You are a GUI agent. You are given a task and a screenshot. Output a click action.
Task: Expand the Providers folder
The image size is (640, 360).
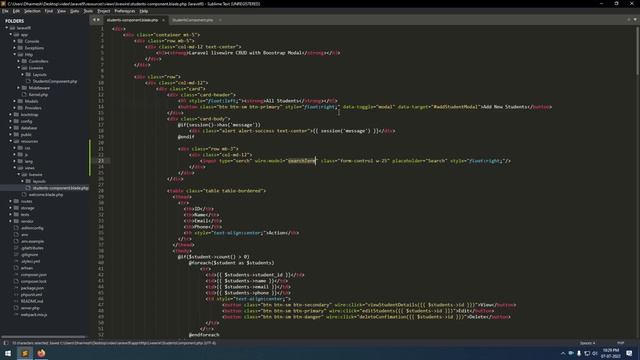point(15,108)
